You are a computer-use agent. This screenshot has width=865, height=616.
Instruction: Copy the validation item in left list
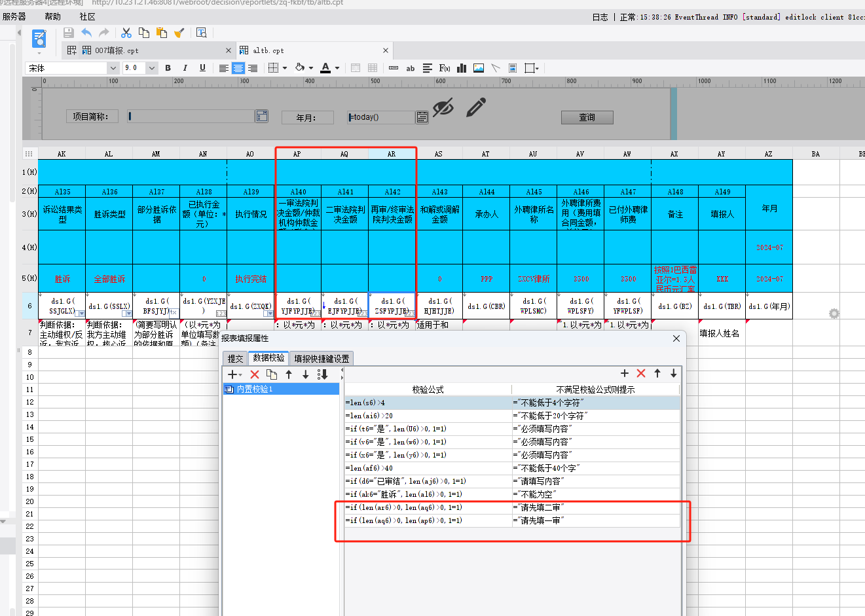pyautogui.click(x=272, y=374)
